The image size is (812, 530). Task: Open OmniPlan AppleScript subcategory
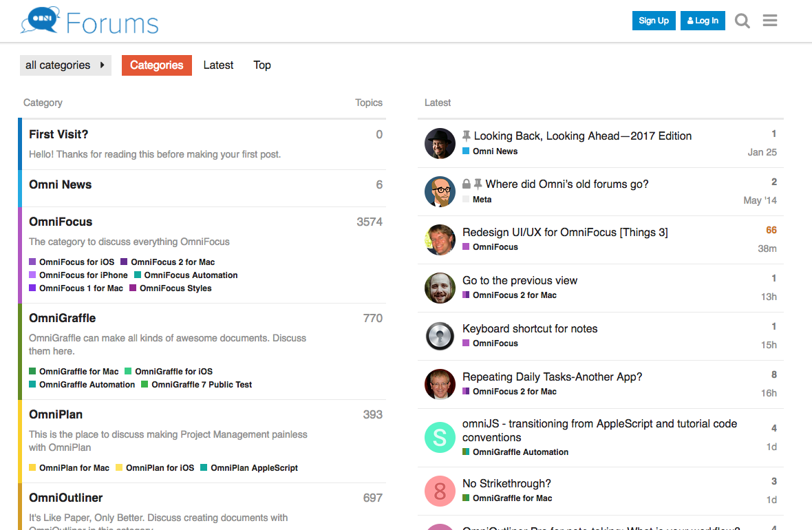tap(249, 468)
